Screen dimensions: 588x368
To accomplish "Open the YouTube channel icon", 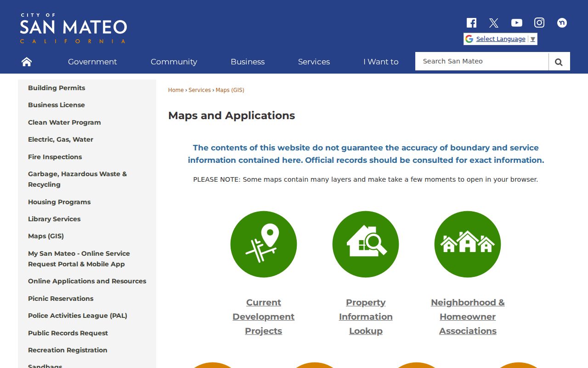I will [x=517, y=23].
